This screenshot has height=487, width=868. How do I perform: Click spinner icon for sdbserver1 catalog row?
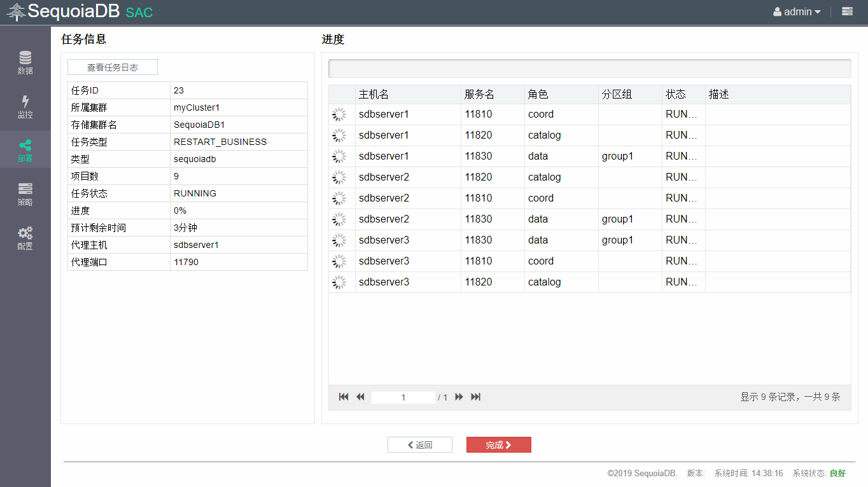click(339, 135)
